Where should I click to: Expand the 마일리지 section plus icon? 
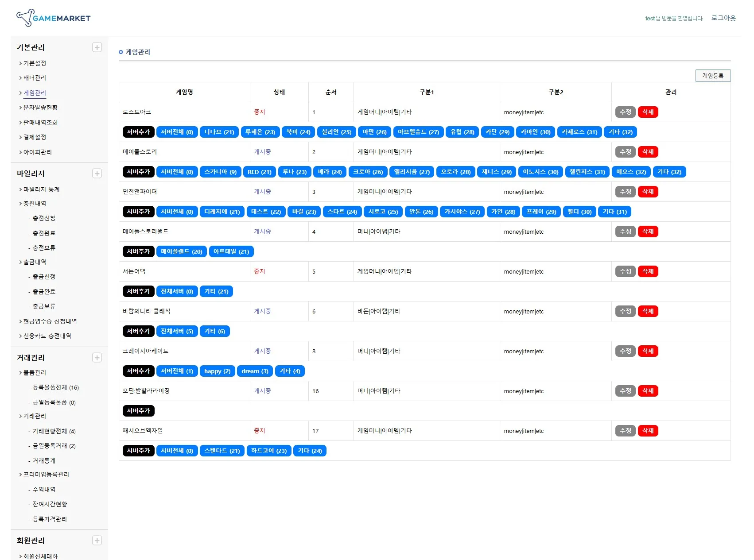[97, 174]
